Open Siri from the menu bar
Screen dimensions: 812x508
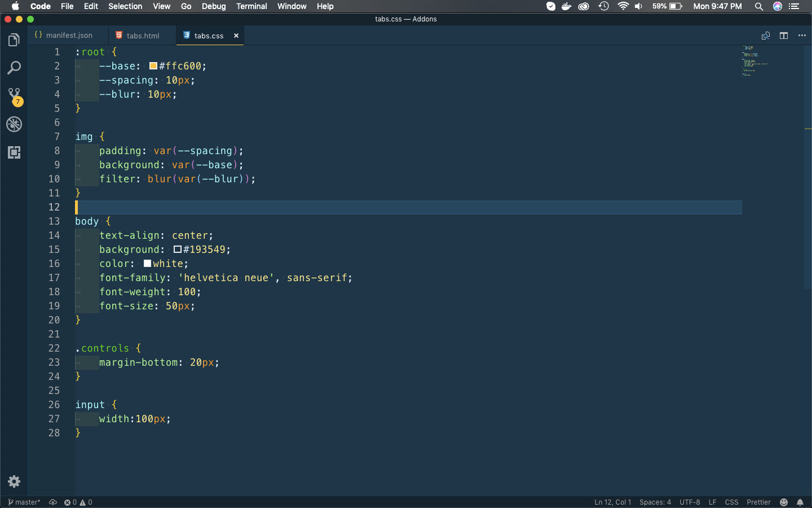click(778, 6)
